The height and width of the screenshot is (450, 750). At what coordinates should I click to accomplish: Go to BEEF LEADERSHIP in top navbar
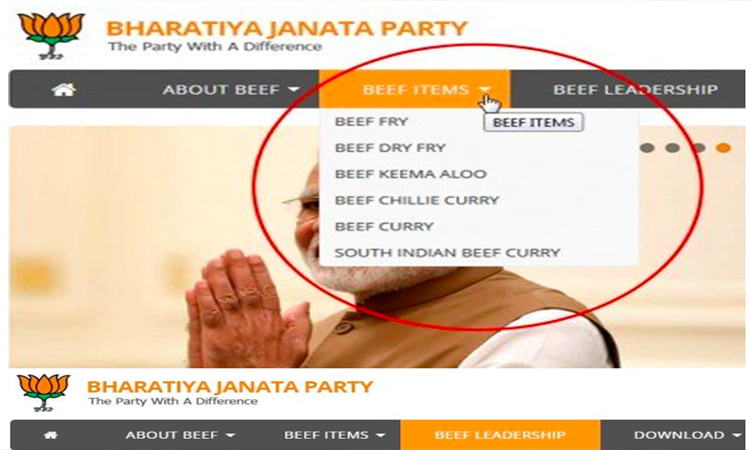635,89
